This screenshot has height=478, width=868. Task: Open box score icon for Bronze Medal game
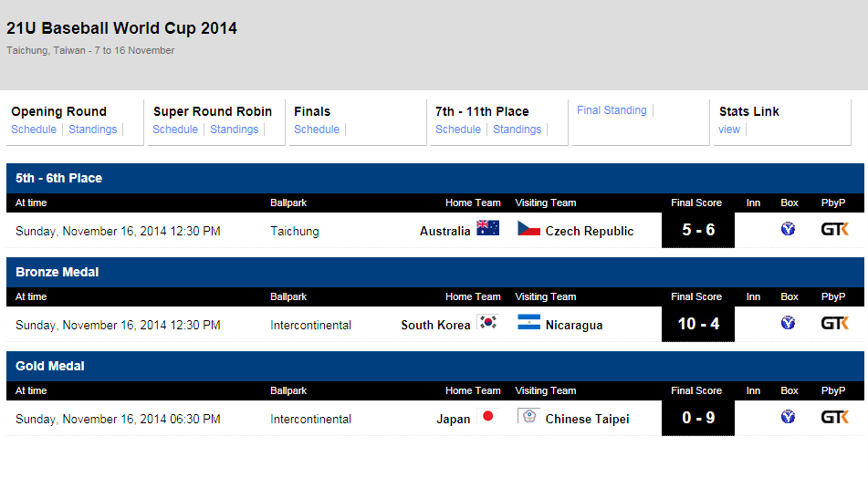click(x=788, y=323)
